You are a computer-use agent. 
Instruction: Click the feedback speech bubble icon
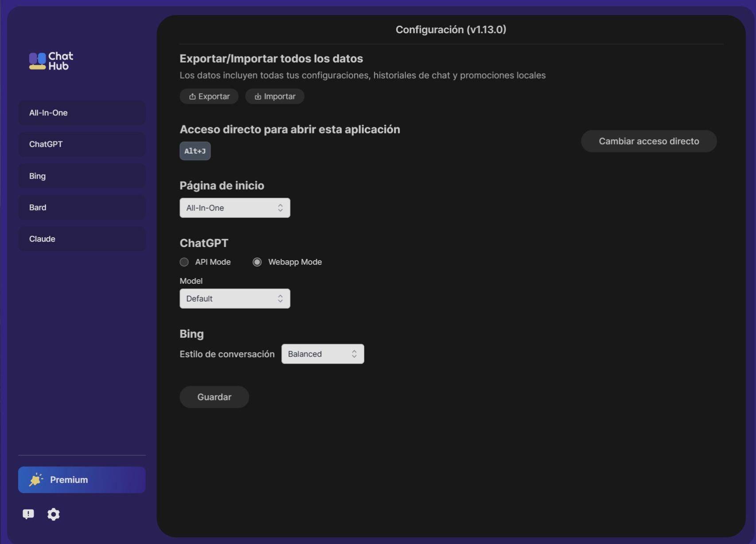pyautogui.click(x=28, y=514)
